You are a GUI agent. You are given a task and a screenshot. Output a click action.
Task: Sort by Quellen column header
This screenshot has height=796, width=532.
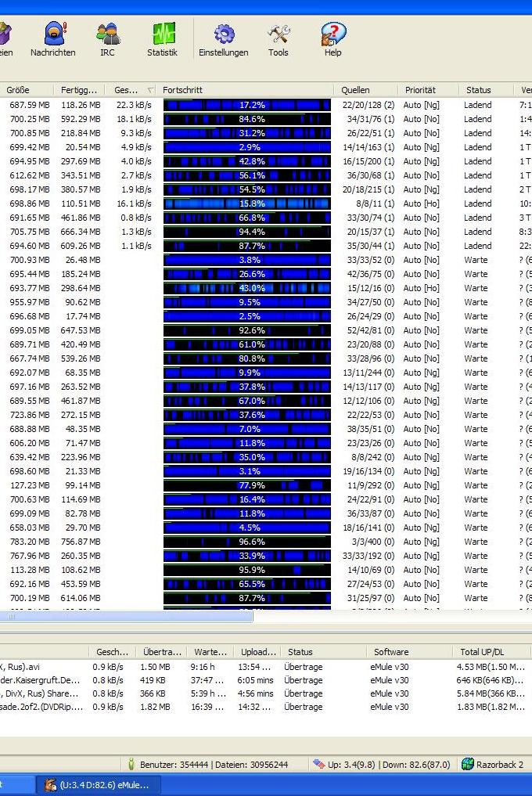366,90
